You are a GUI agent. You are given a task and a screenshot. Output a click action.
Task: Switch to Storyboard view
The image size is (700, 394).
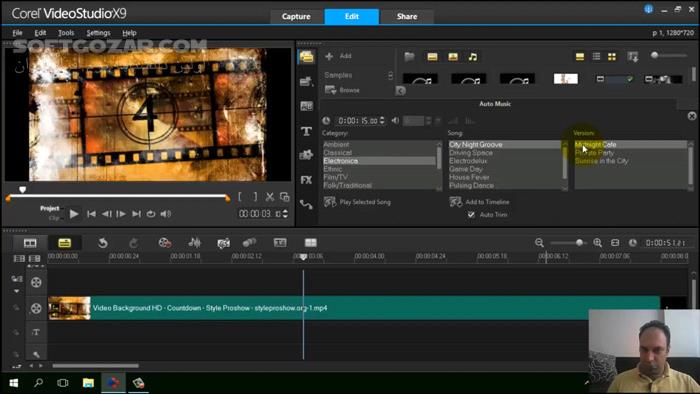(x=30, y=243)
